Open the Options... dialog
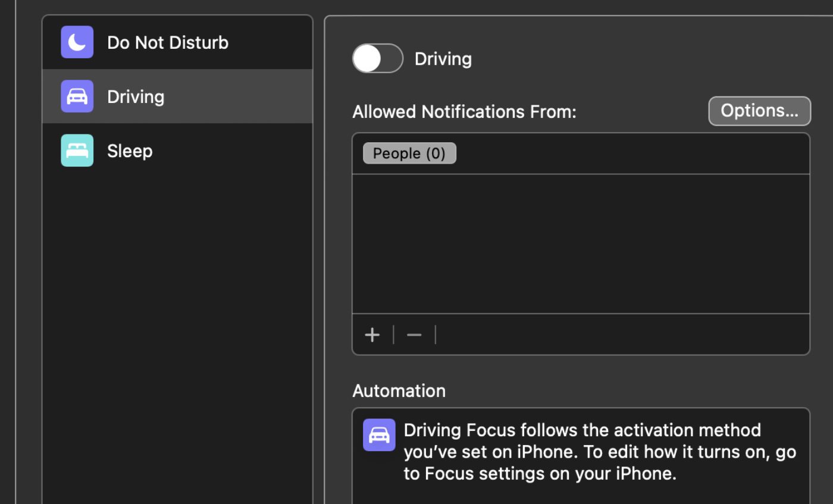The image size is (833, 504). [x=759, y=111]
